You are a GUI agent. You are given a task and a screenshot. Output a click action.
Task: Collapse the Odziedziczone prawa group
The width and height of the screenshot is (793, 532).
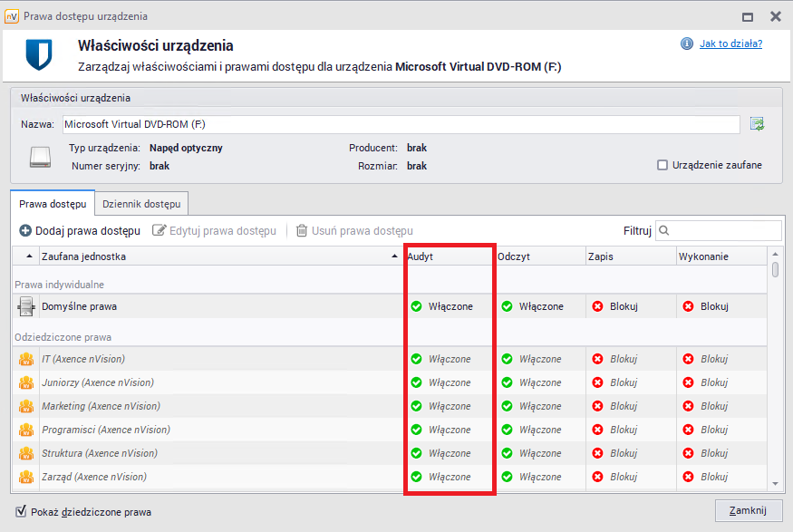click(x=63, y=337)
